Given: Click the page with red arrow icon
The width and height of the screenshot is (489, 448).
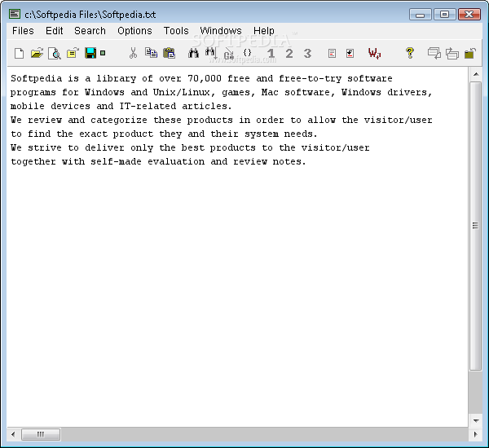Looking at the screenshot, I should pos(350,54).
